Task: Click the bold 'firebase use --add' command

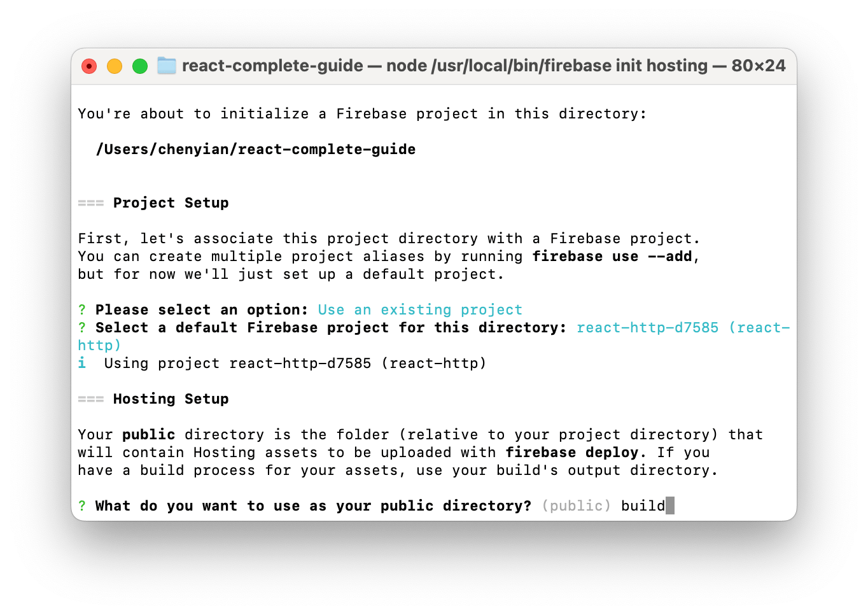Action: coord(612,257)
